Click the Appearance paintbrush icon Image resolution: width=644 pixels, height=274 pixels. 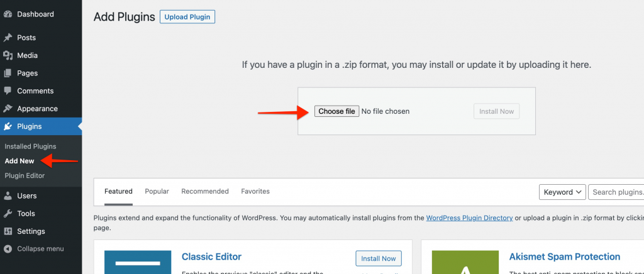point(8,108)
